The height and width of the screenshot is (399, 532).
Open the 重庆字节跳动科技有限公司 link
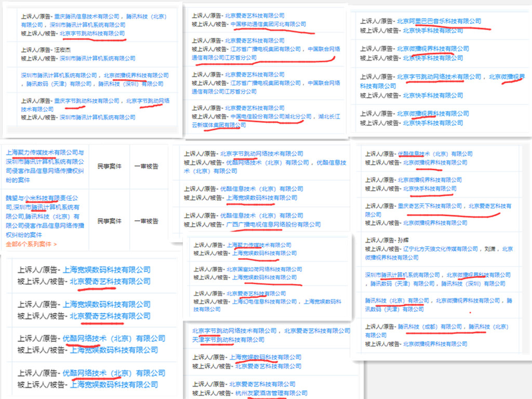(87, 101)
